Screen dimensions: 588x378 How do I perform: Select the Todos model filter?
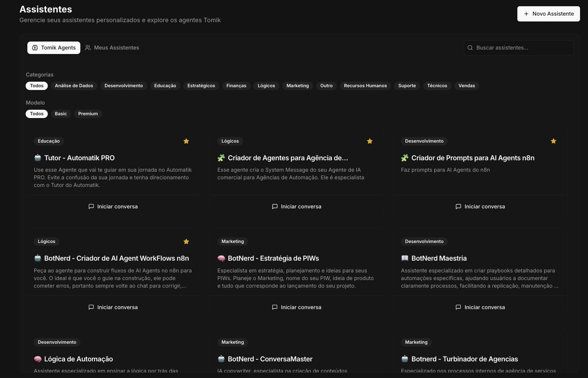pos(37,114)
